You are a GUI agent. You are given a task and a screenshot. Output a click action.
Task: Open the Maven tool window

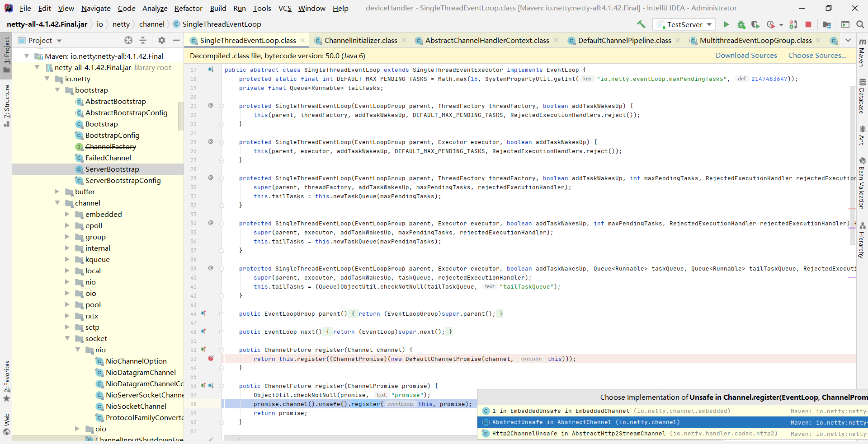tap(862, 52)
